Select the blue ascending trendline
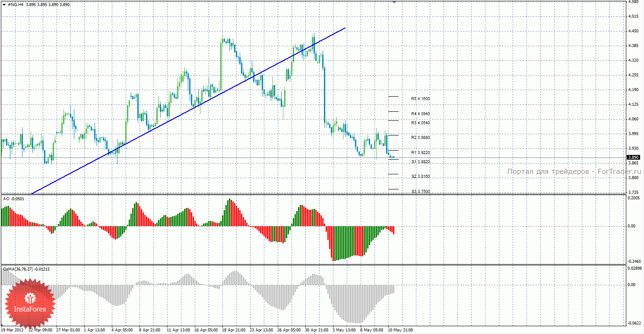The image size is (644, 334). pos(188,111)
